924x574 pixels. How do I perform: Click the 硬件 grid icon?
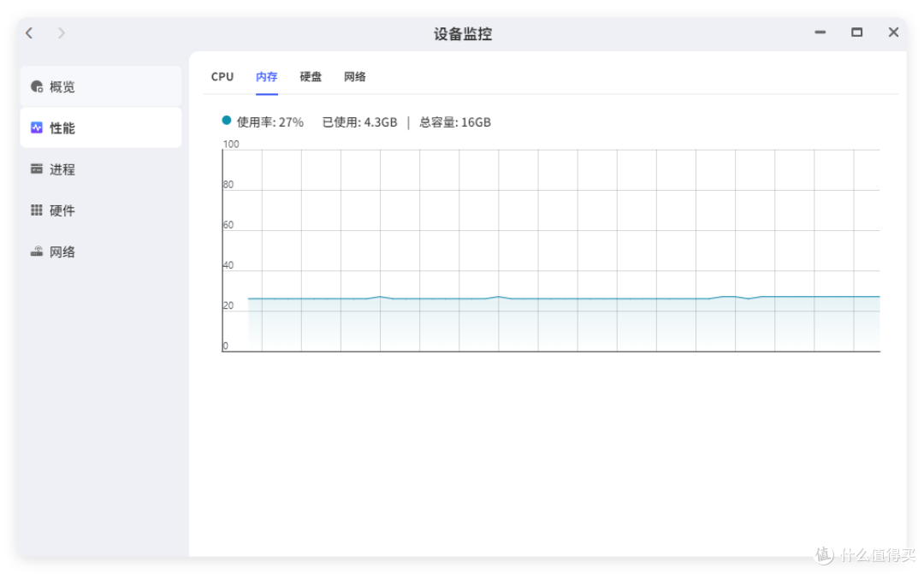[37, 210]
